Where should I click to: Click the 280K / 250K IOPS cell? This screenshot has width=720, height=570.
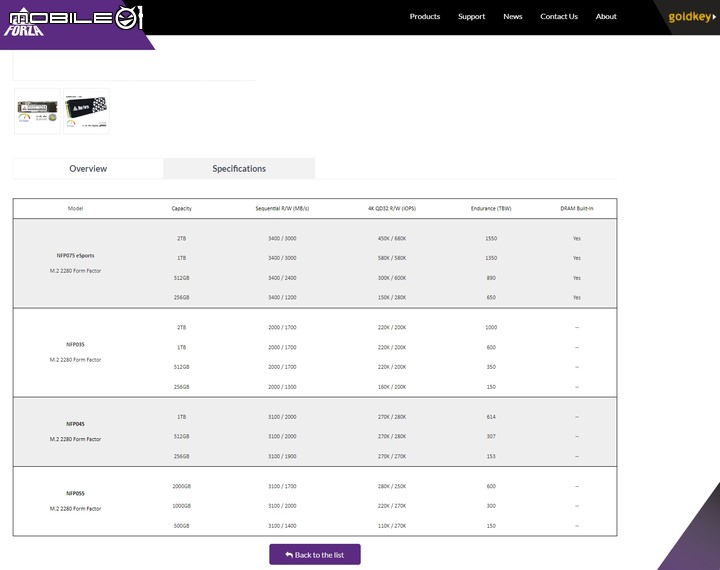(392, 486)
